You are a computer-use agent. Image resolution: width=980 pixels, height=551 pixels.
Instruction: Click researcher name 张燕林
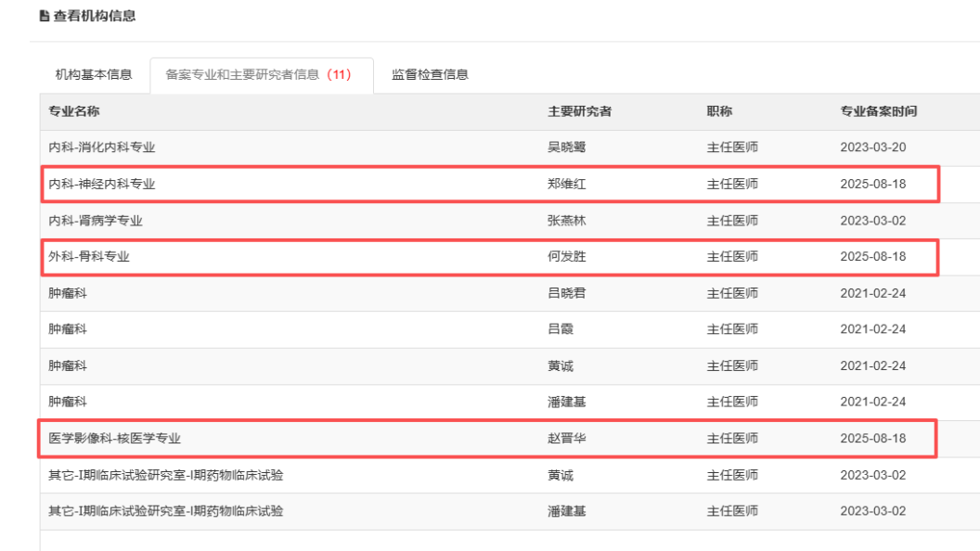[567, 221]
